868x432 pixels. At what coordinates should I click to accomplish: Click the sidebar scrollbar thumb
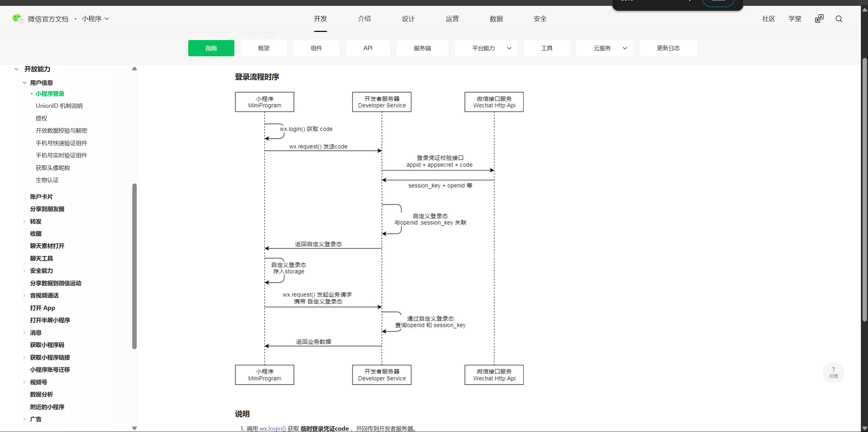134,266
